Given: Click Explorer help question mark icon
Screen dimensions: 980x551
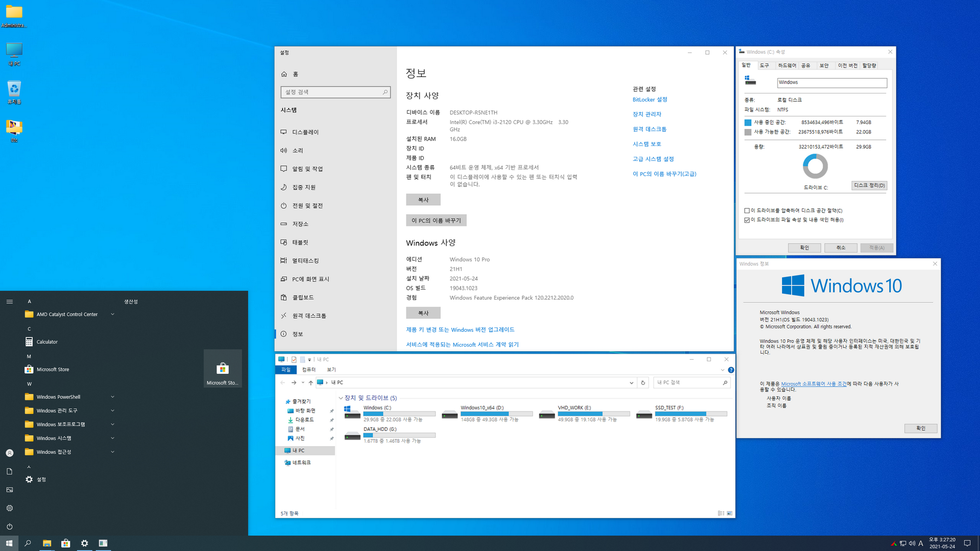Looking at the screenshot, I should click(x=731, y=370).
